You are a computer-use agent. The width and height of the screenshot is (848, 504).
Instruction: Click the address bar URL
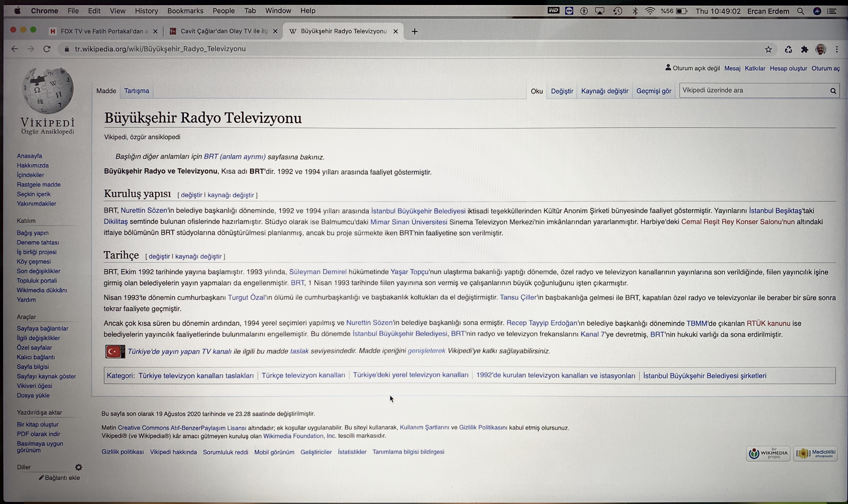point(160,49)
